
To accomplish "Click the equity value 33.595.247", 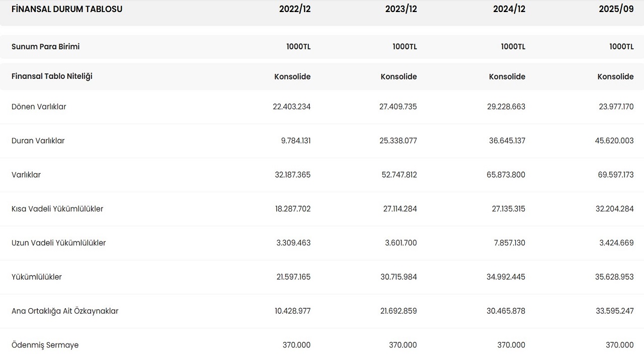I will pos(614,311).
